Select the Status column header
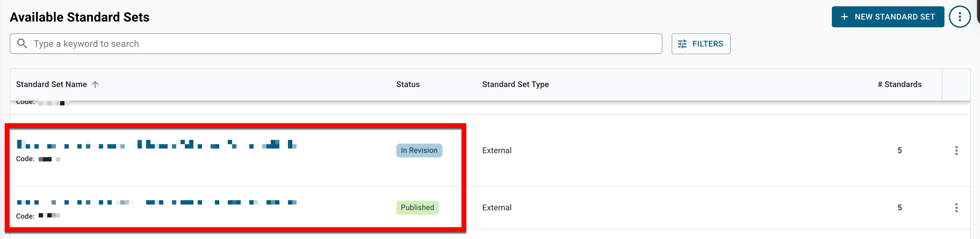The image size is (980, 239). [408, 84]
